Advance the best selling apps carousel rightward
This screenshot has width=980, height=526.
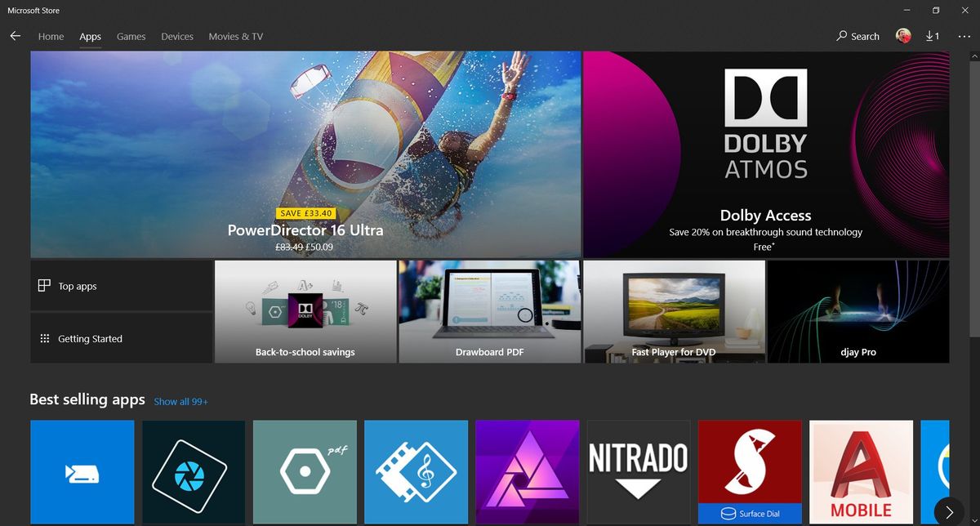950,512
